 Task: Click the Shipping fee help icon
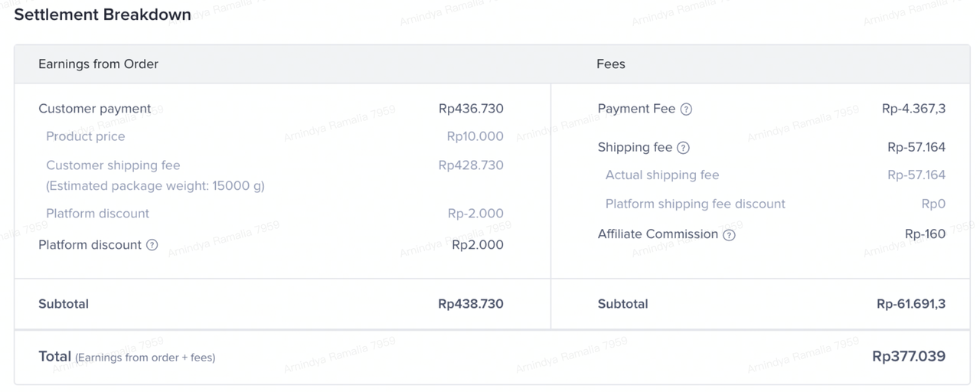point(684,148)
